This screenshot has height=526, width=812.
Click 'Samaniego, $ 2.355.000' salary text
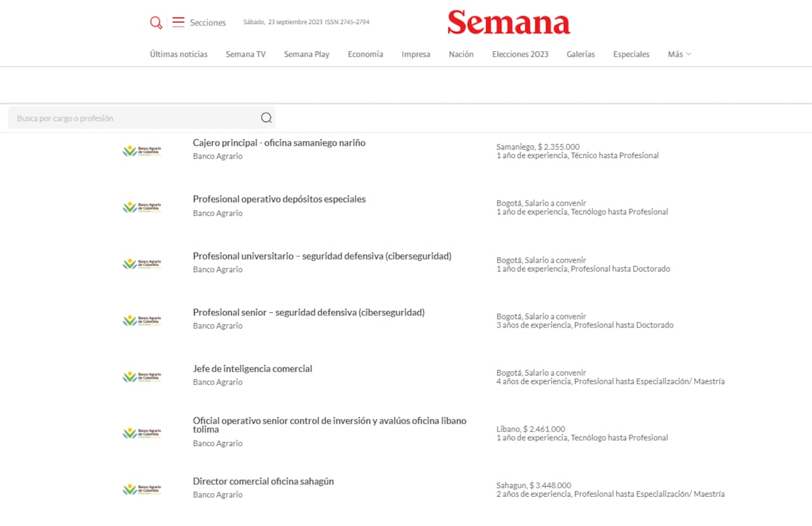[x=538, y=147]
